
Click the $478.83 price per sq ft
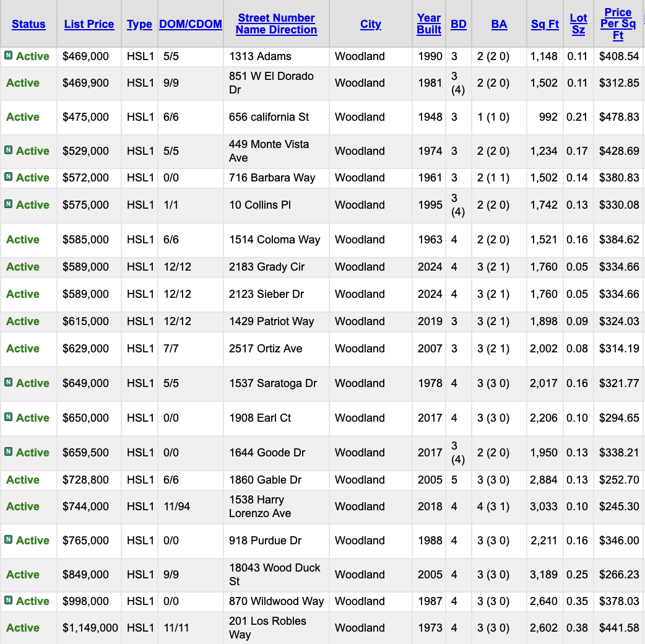(x=619, y=117)
